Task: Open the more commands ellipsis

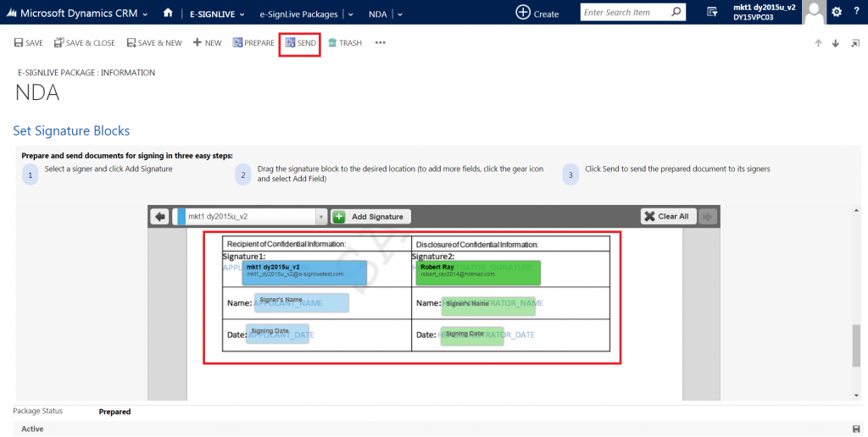Action: 380,42
